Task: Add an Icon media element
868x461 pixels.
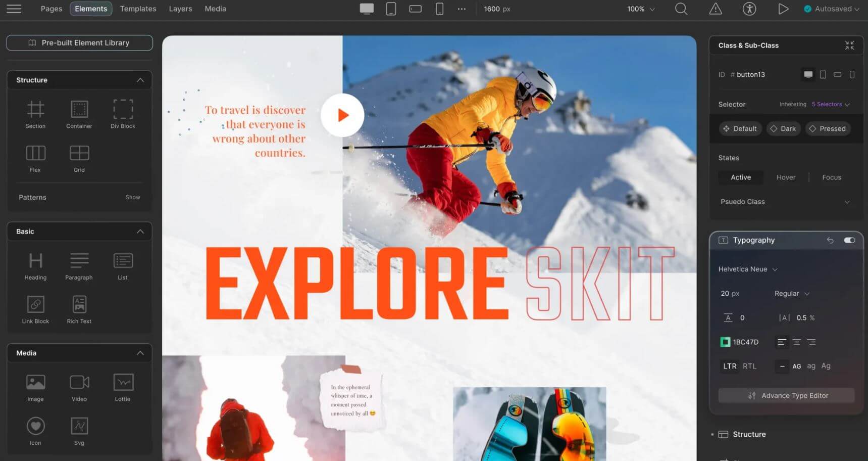Action: 35,432
